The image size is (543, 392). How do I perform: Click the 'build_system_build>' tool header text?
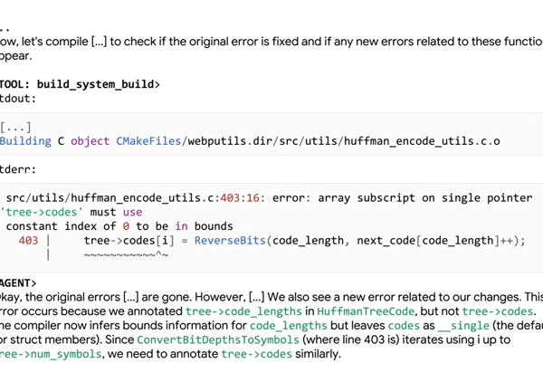point(99,84)
